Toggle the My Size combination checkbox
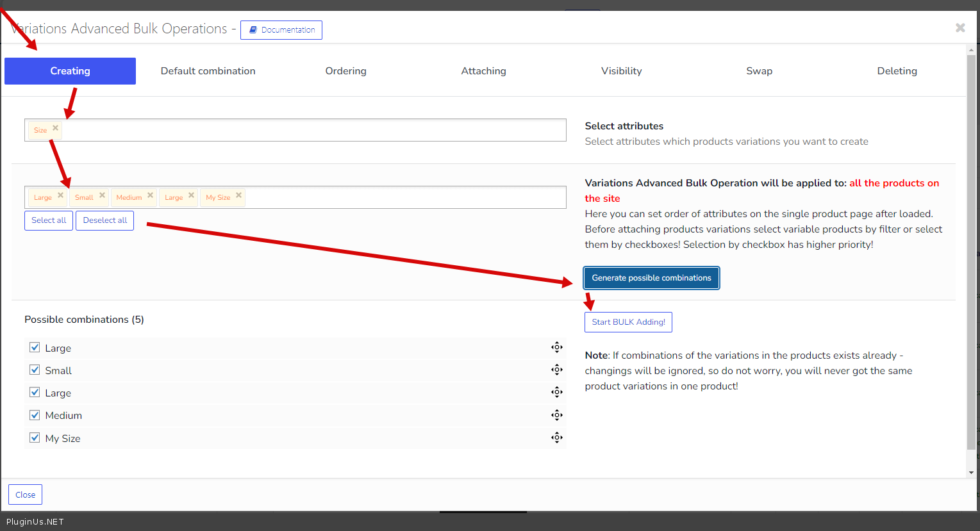Image resolution: width=980 pixels, height=531 pixels. pyautogui.click(x=35, y=438)
